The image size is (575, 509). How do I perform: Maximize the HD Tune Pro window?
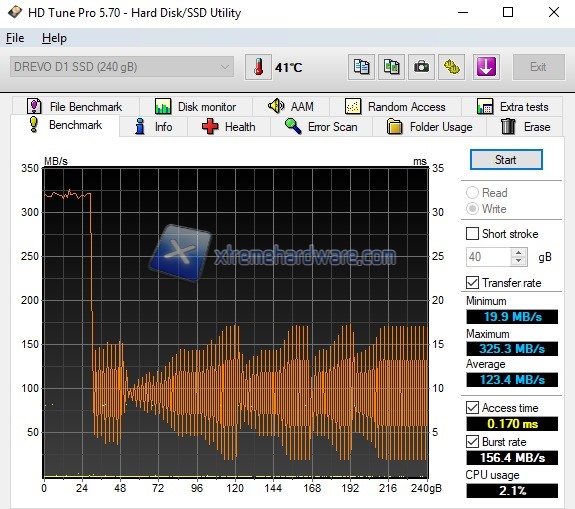click(508, 12)
